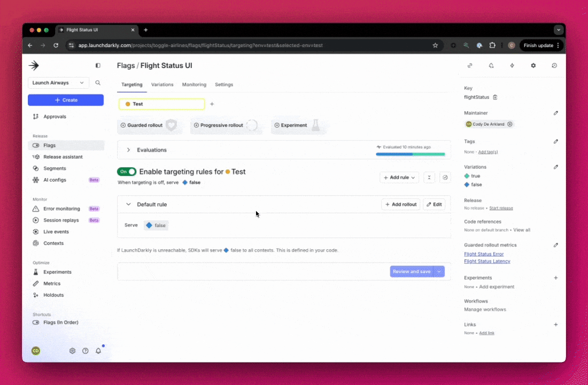This screenshot has width=588, height=385.
Task: Edit Variations using the pencil icon
Action: (x=556, y=167)
